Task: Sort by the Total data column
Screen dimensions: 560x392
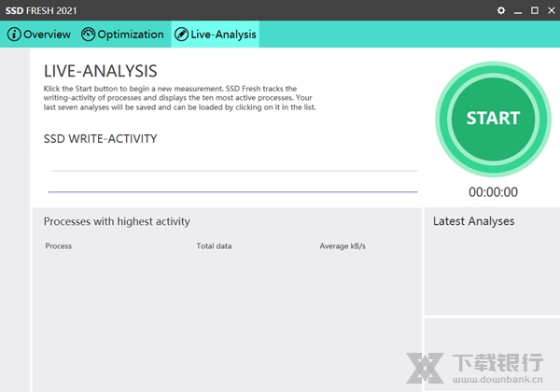Action: pyautogui.click(x=214, y=246)
